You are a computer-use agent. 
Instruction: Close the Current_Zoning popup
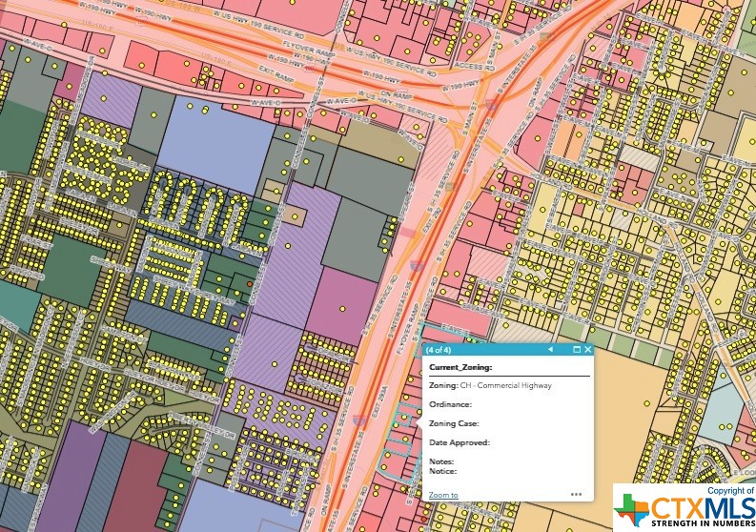[x=586, y=350]
